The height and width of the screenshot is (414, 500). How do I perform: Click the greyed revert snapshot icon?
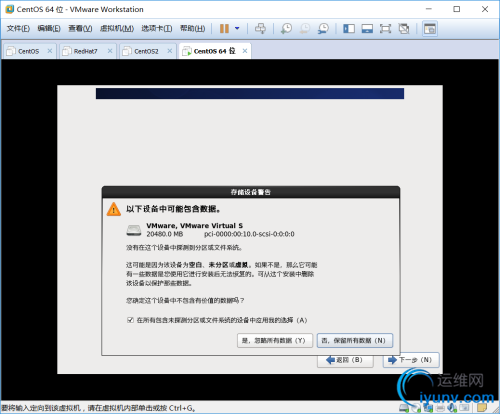304,29
